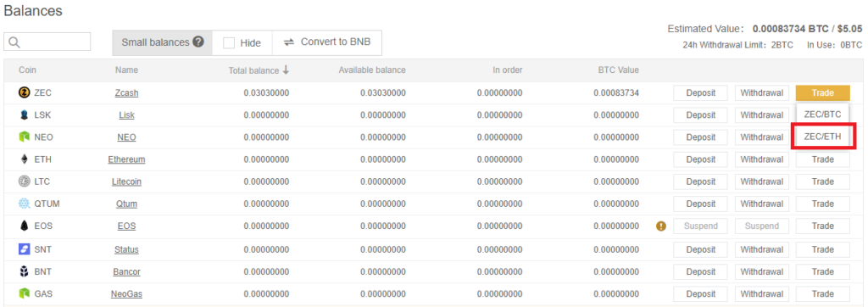Open the Lisk name link
Screen dimensions: 868x307
[127, 115]
